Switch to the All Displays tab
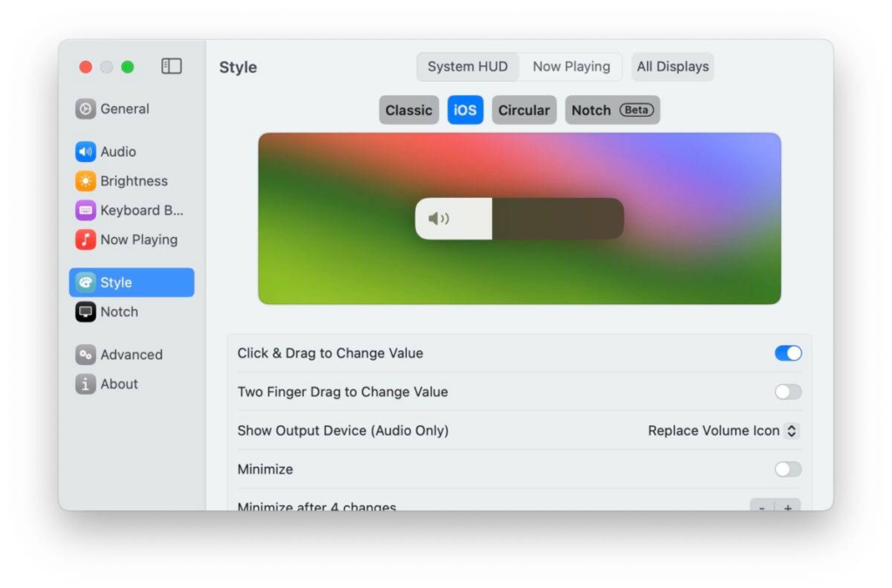 point(672,66)
